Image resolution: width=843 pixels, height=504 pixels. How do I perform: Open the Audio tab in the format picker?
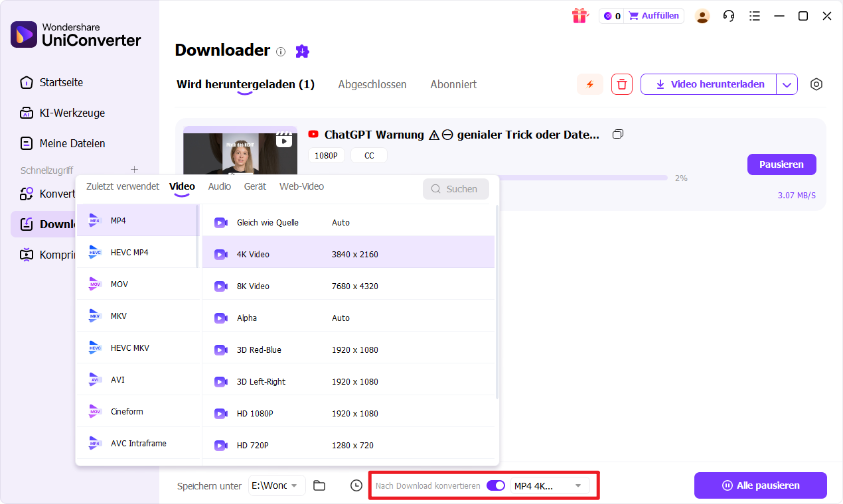(219, 186)
